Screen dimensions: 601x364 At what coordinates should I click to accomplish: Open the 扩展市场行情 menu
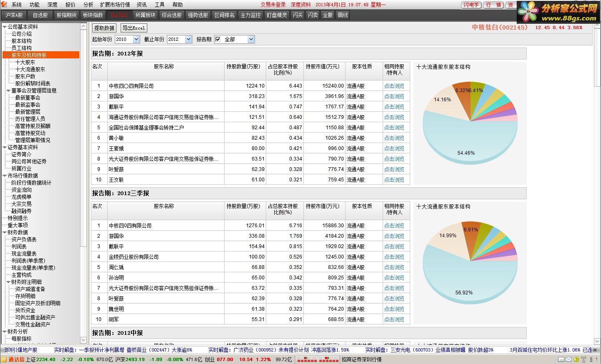(115, 5)
